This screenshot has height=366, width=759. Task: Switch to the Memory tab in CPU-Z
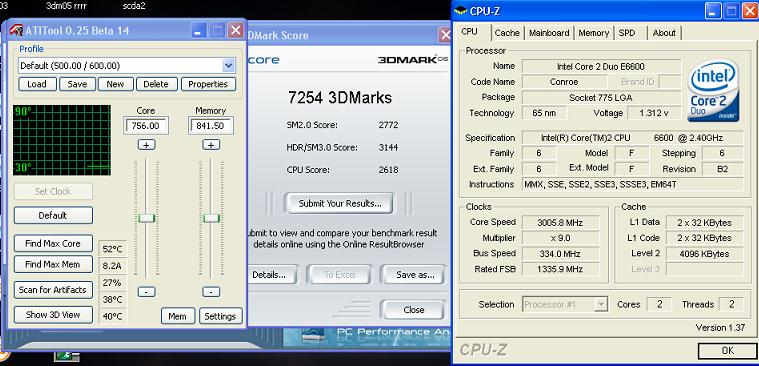pyautogui.click(x=593, y=33)
